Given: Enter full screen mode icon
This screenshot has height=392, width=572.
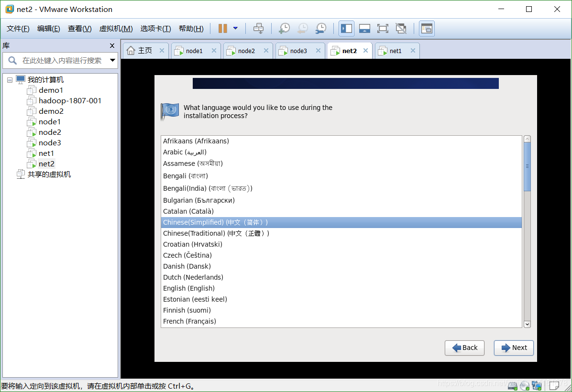Looking at the screenshot, I should pos(382,28).
